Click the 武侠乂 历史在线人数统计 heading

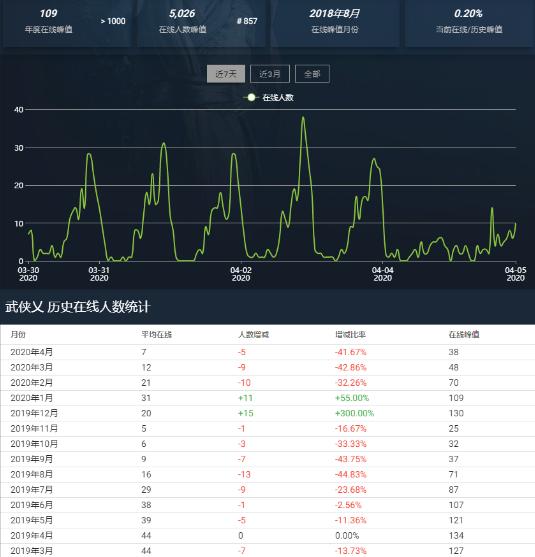pos(78,307)
